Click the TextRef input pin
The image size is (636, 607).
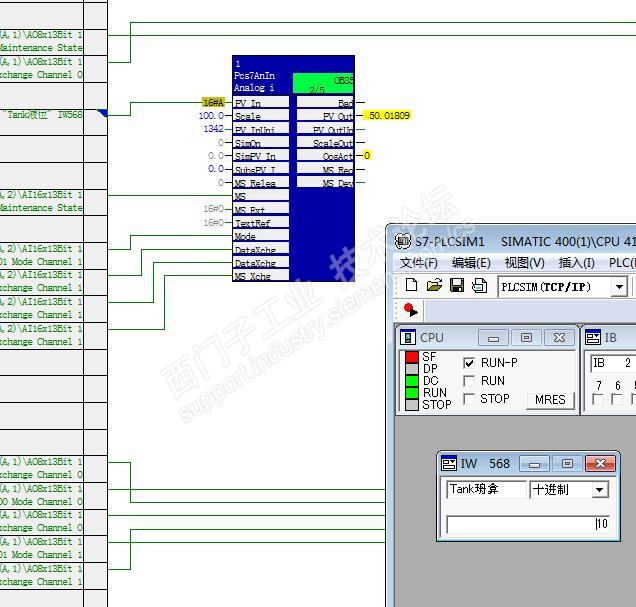coord(261,222)
